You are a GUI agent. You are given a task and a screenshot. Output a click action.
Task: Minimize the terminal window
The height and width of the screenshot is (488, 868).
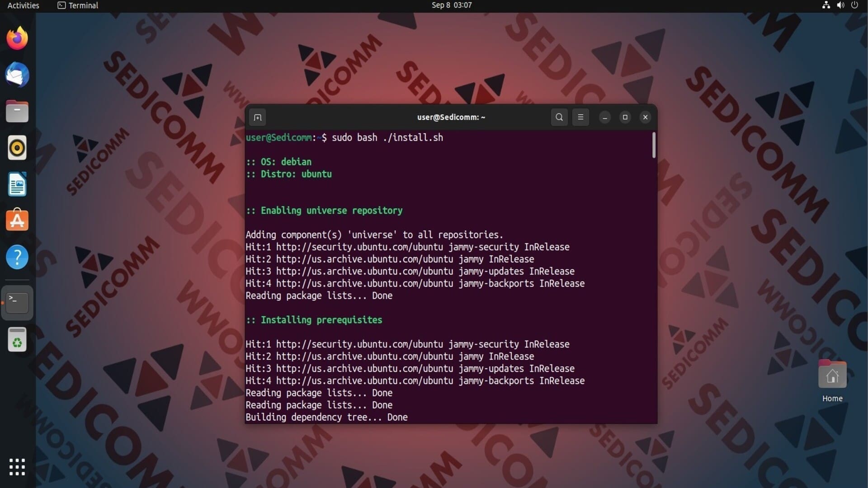(605, 117)
